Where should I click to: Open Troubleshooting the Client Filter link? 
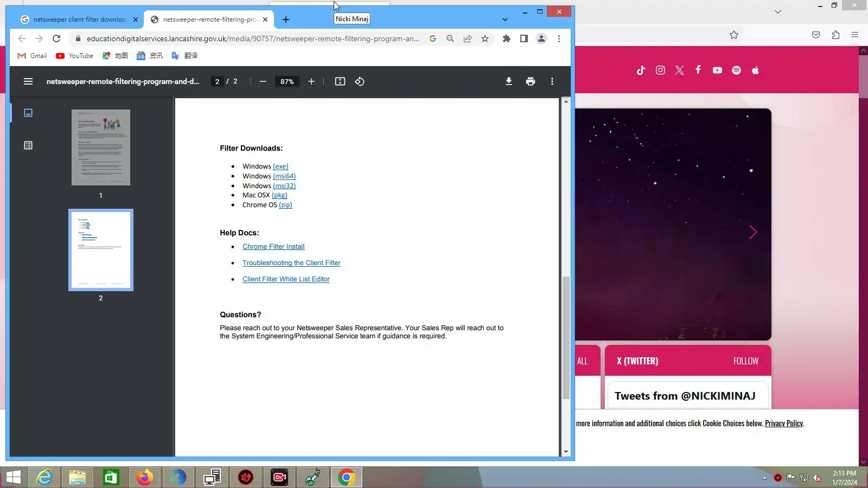[x=291, y=263]
